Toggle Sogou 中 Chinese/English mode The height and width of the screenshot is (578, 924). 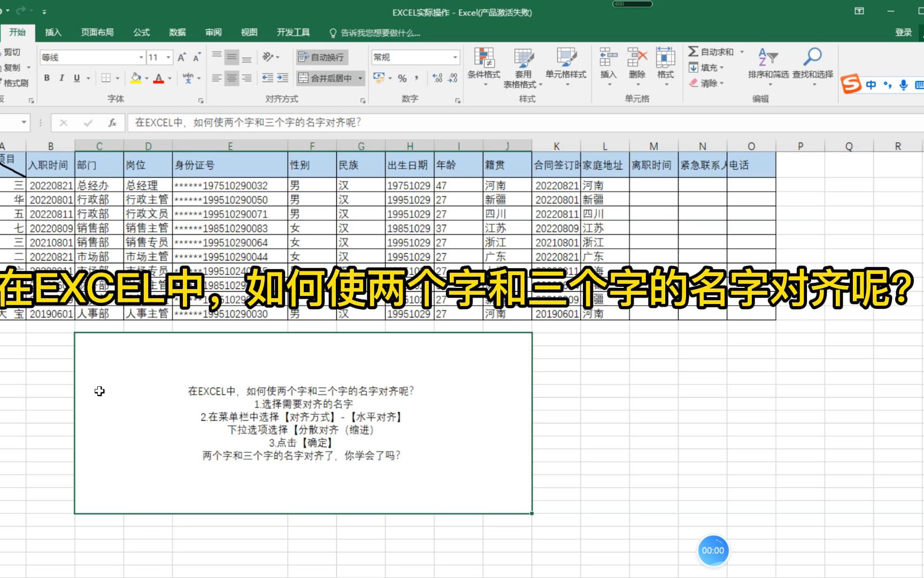tap(871, 85)
